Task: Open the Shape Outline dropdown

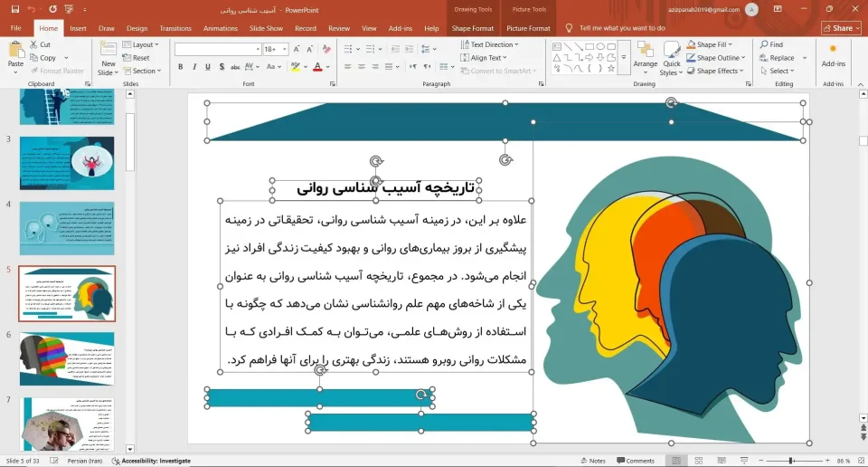Action: 716,58
